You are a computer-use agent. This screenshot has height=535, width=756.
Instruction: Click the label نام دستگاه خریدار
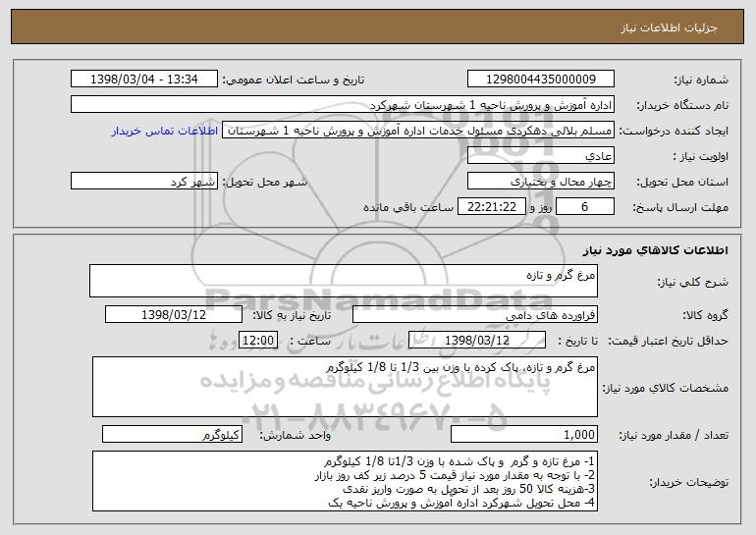pyautogui.click(x=682, y=105)
